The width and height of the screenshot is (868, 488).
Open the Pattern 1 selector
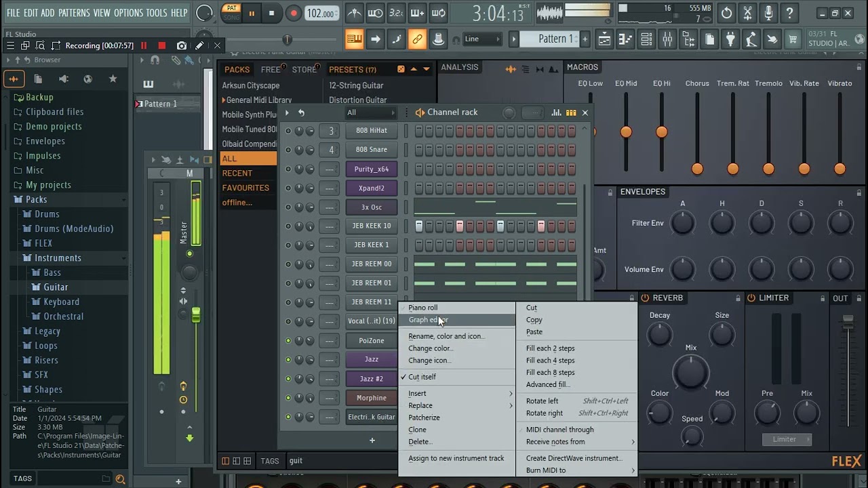550,39
